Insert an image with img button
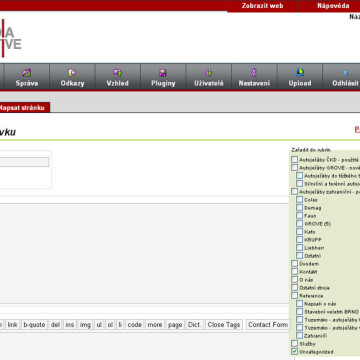This screenshot has width=360, height=360. tap(85, 325)
